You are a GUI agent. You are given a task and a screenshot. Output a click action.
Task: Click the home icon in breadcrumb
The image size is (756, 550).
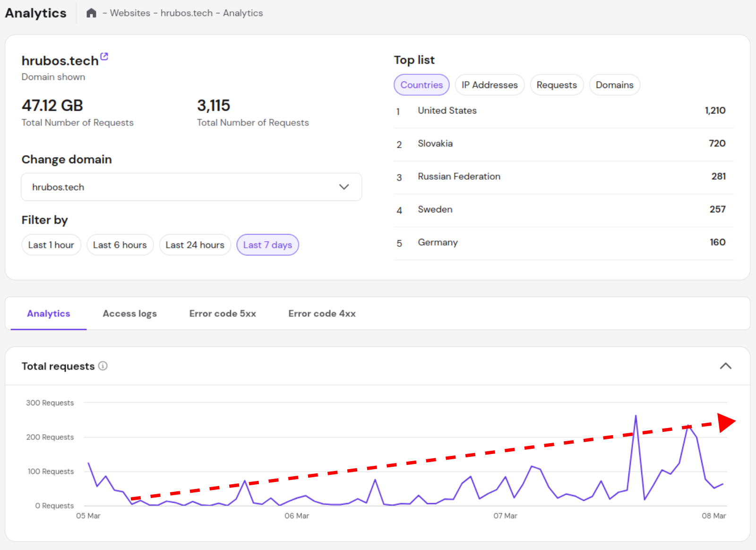[x=91, y=13]
